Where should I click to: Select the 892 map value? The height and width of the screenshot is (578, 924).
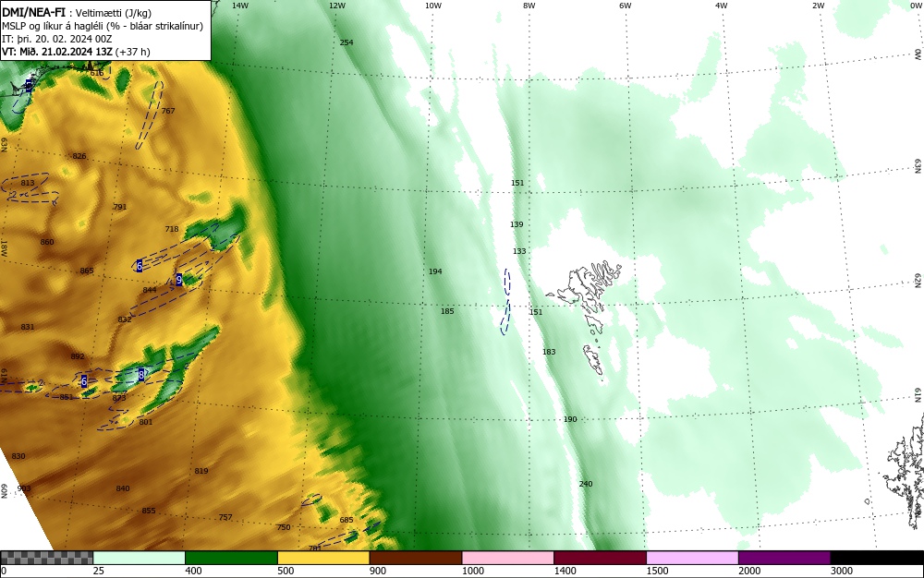tap(78, 356)
